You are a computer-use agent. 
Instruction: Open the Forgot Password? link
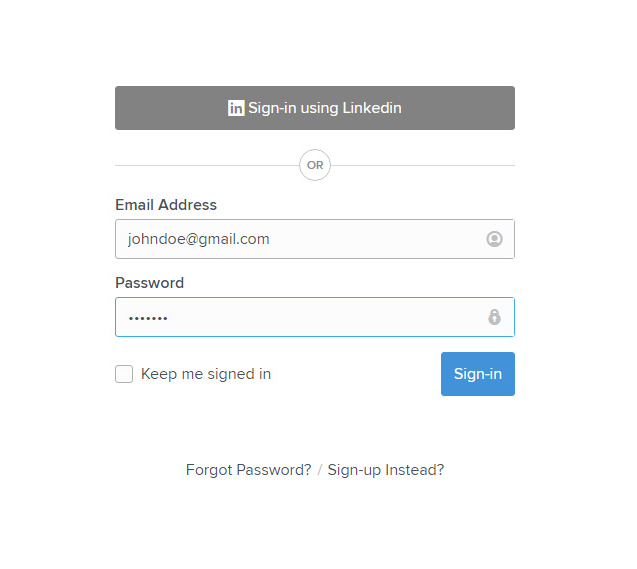(248, 470)
